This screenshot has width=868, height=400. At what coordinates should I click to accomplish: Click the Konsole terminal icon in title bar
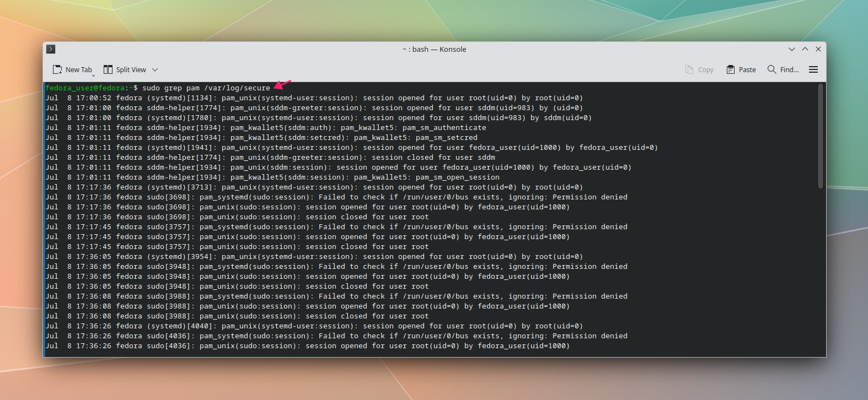[x=51, y=49]
